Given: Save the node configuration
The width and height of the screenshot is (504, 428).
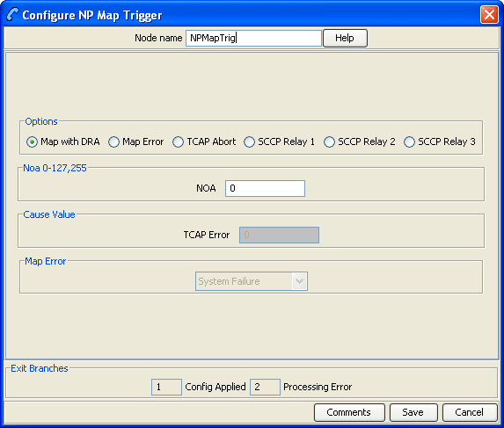Looking at the screenshot, I should point(413,412).
